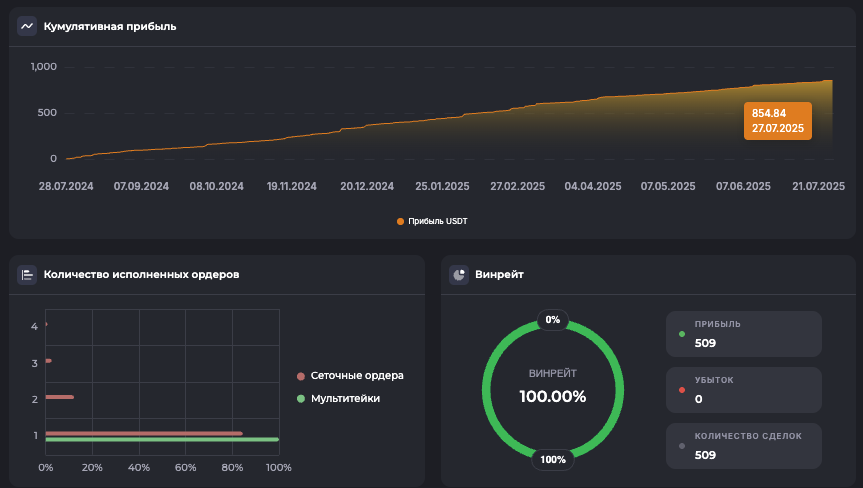Click the gray dot in КОЛИЧЕСТВО СДЕЛОК card
This screenshot has width=863, height=488.
(682, 446)
